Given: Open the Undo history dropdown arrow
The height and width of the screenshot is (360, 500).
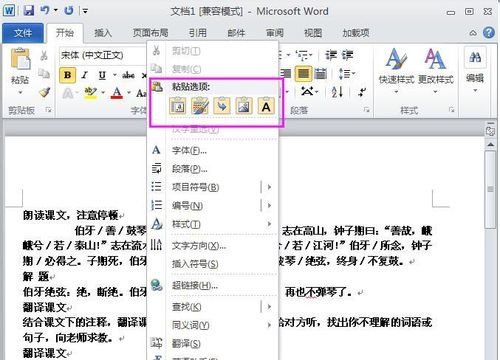Looking at the screenshot, I should coord(56,11).
